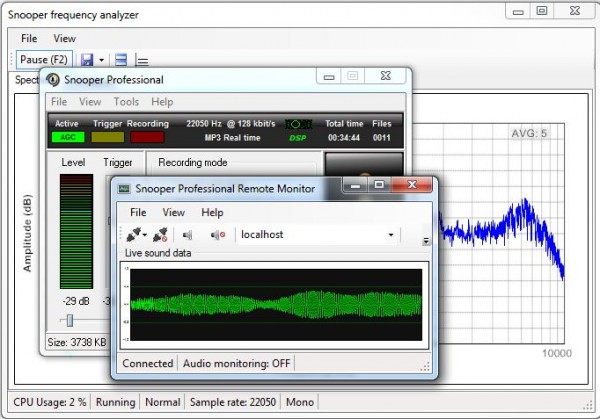Close the Snooper frequency analyzer window
This screenshot has height=419, width=600.
click(575, 11)
